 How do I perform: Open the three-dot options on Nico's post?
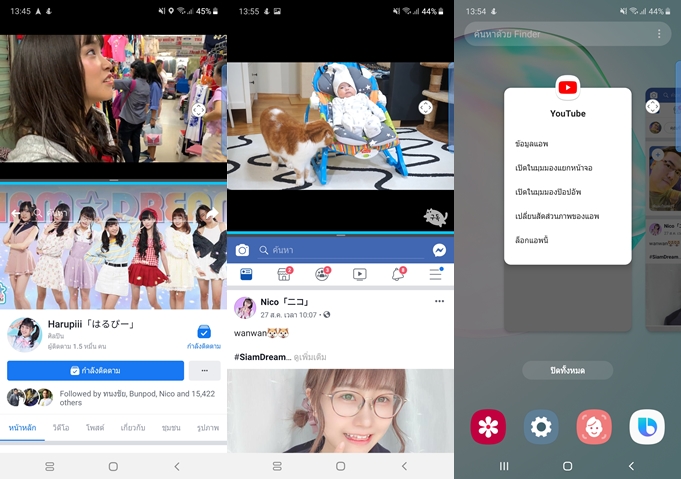pos(438,301)
